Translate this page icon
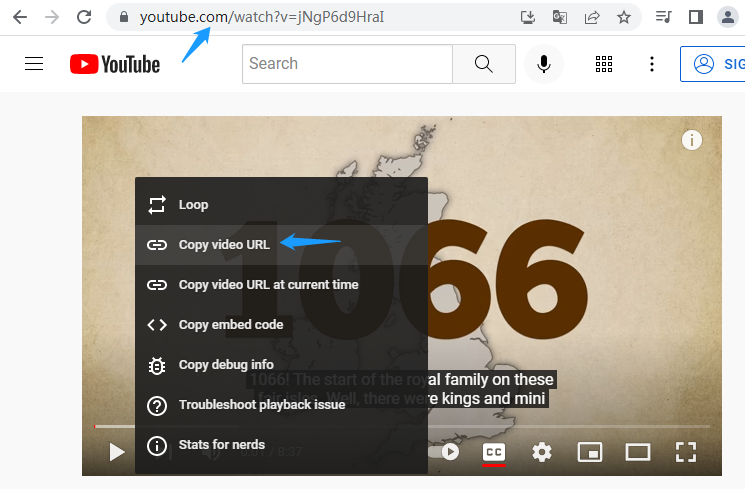 point(560,18)
